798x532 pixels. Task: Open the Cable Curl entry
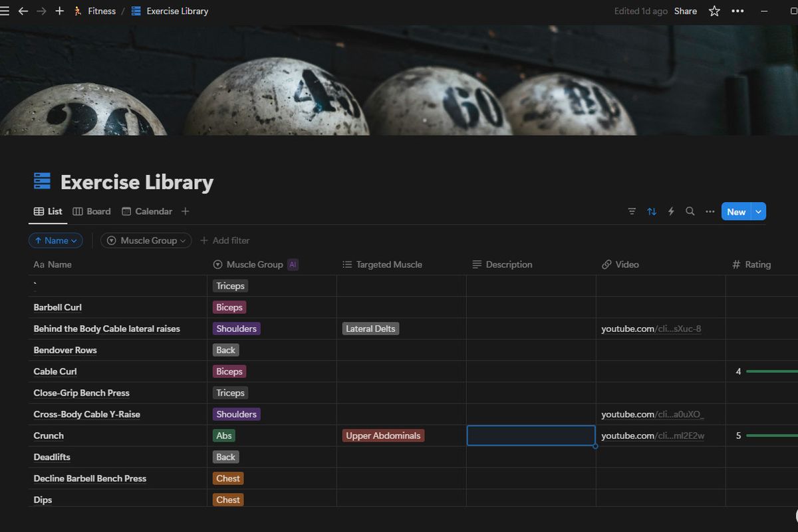55,371
